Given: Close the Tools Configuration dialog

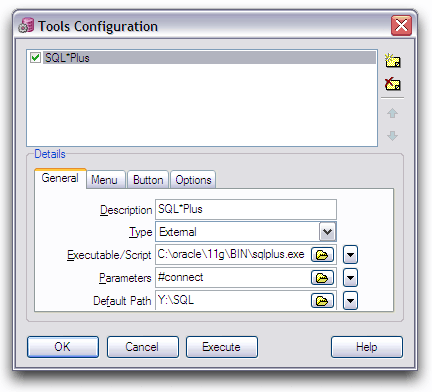Looking at the screenshot, I should coord(401,25).
